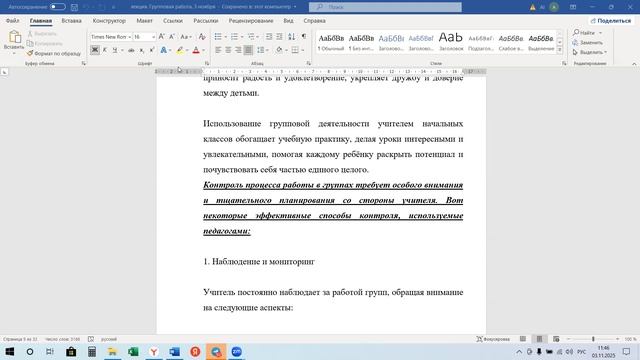Apply subscript formatting x₂
640x360 pixels.
[142, 50]
